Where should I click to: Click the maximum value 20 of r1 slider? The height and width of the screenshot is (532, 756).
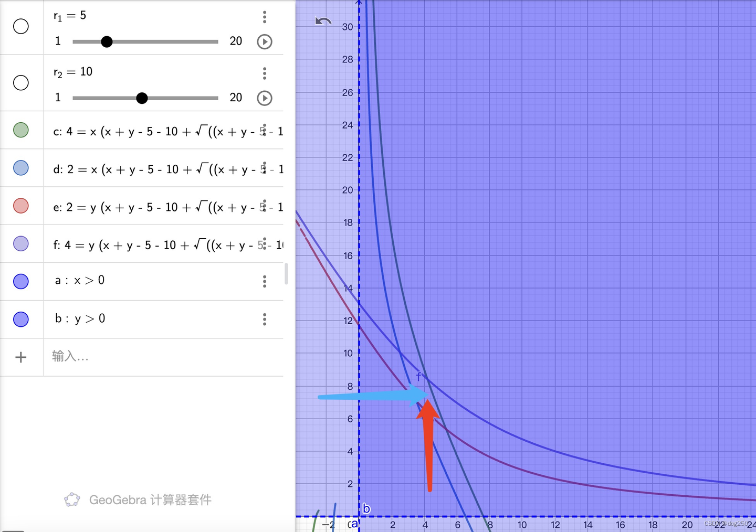click(236, 41)
